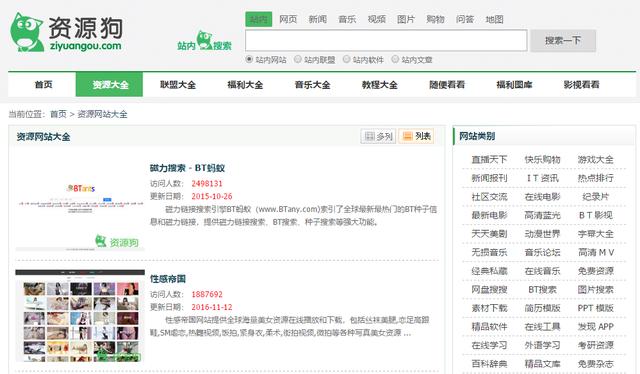The height and width of the screenshot is (374, 640).
Task: Open the 无损音乐 category
Action: pyautogui.click(x=489, y=252)
